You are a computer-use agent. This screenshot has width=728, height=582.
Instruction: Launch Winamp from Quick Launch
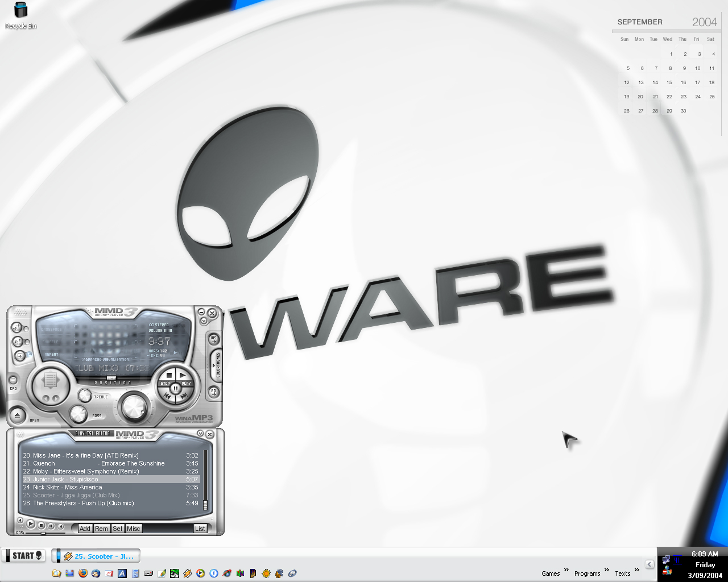tap(188, 573)
